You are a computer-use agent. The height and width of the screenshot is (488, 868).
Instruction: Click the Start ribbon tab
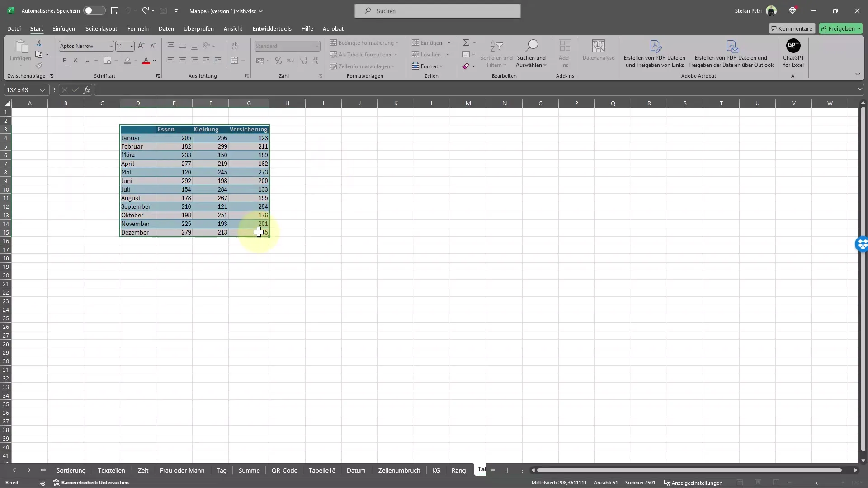point(36,28)
